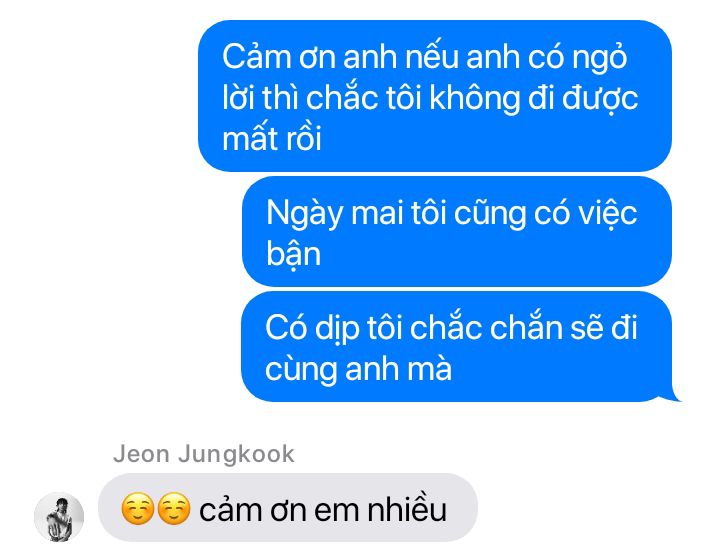Select the "Jeon Jungkook" sender name label
The image size is (720, 558).
point(203,454)
